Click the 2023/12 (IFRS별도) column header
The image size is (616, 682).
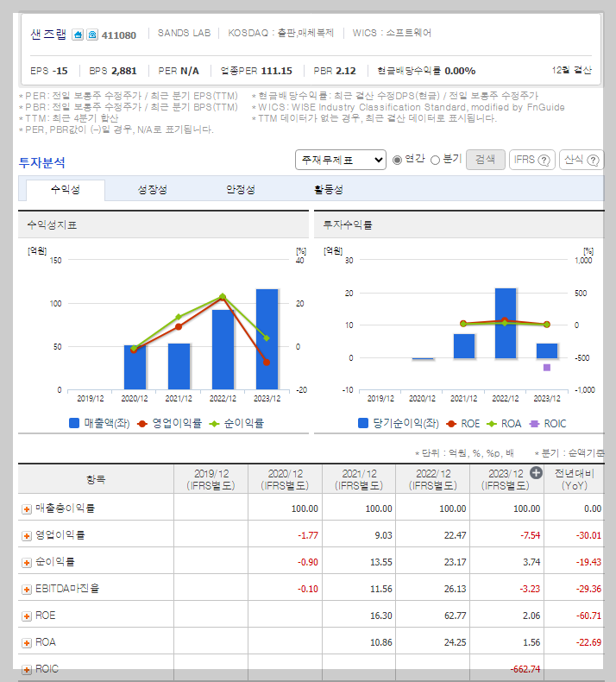[506, 479]
